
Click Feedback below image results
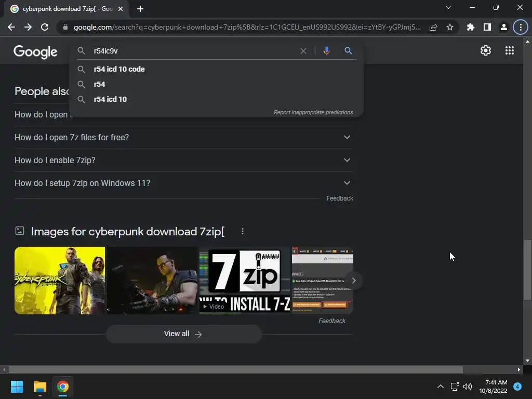coord(332,321)
